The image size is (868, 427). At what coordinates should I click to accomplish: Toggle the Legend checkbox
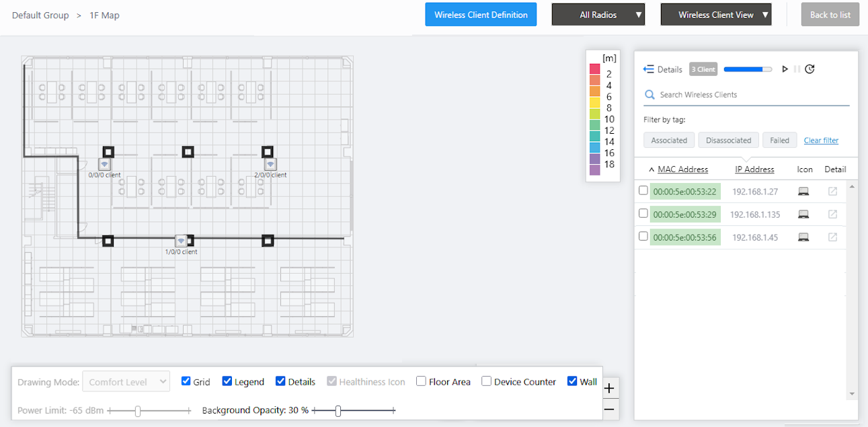click(227, 381)
